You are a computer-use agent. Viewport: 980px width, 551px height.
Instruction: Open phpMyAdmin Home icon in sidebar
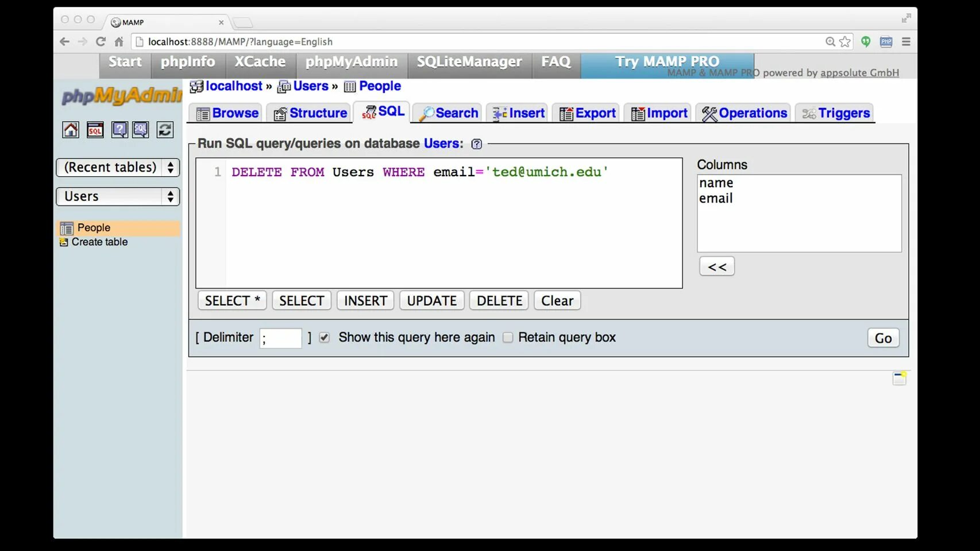tap(71, 130)
